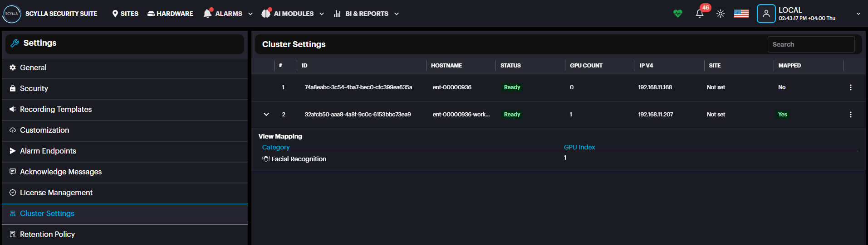Sort mapping by Category header
This screenshot has width=868, height=245.
[276, 147]
